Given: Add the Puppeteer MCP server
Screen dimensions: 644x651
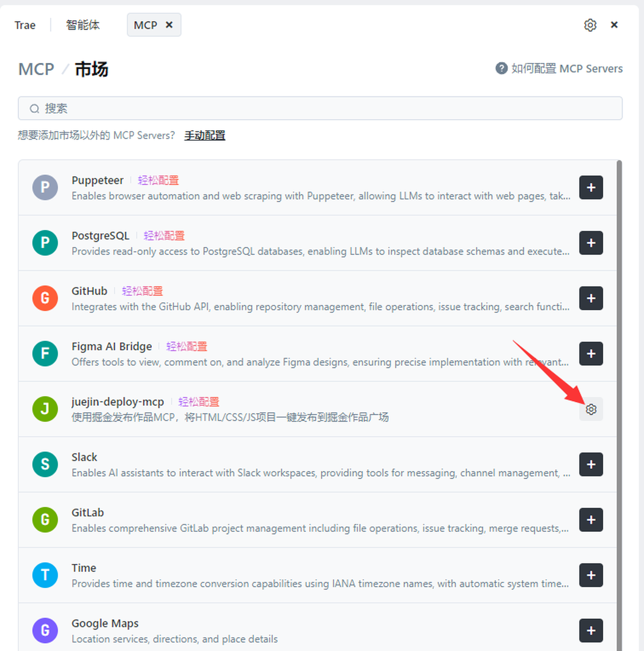Looking at the screenshot, I should (591, 187).
